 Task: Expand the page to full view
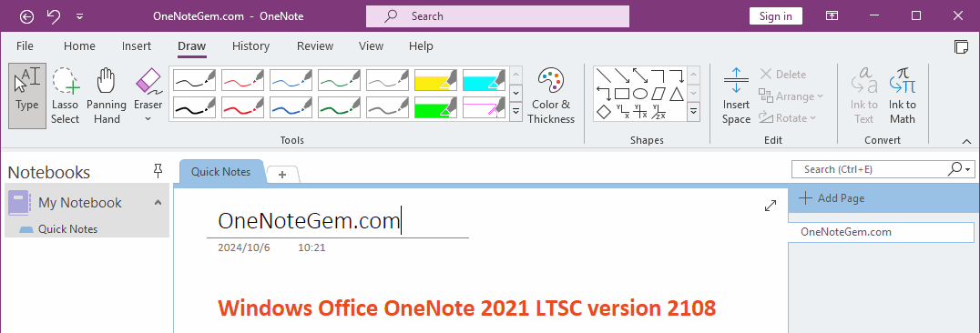click(771, 206)
